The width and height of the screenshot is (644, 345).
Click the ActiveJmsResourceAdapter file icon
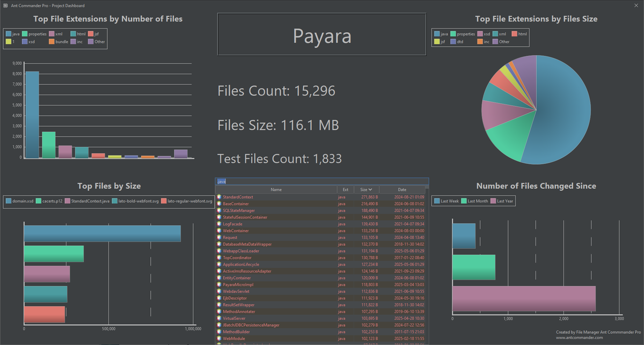pos(219,271)
